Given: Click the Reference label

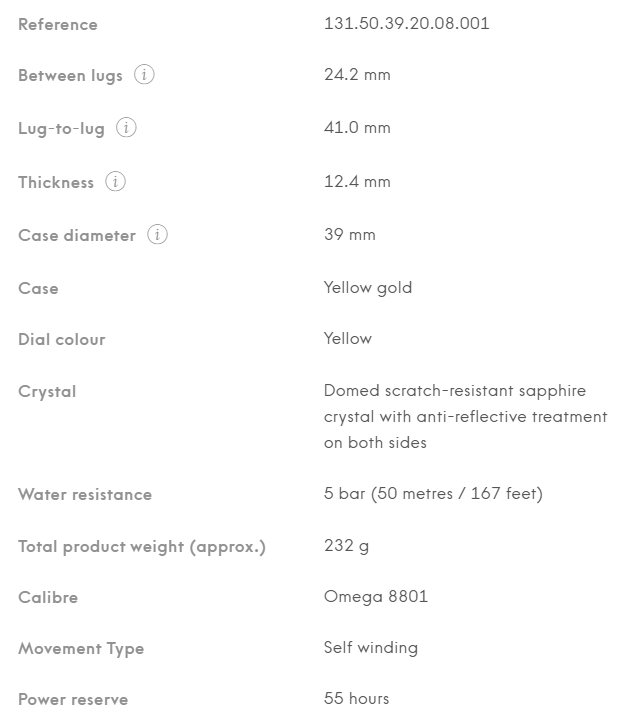Looking at the screenshot, I should [58, 25].
